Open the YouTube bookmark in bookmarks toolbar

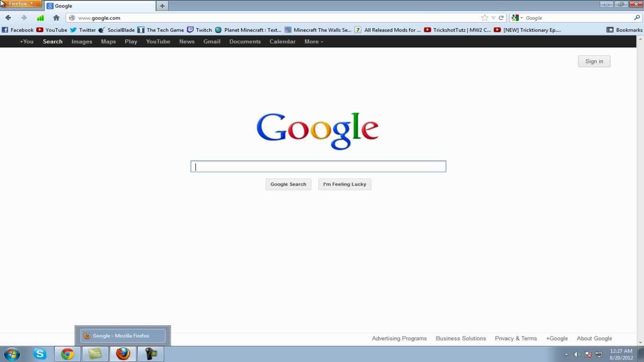coord(52,30)
